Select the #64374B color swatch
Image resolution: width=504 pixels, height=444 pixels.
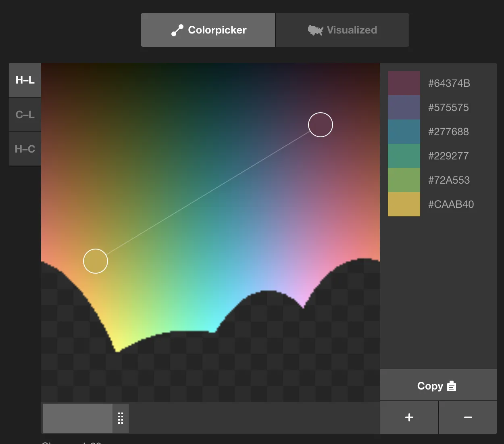pyautogui.click(x=404, y=83)
